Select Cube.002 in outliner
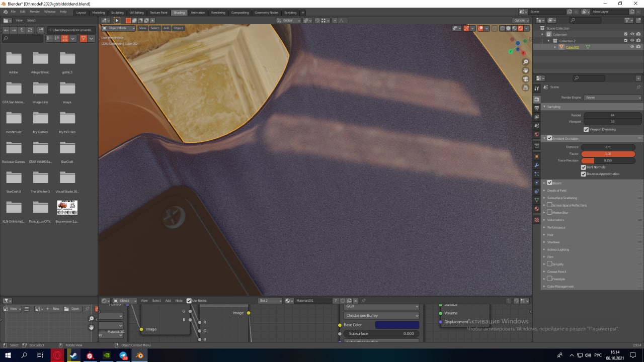Viewport: 644px width, 362px height. 572,47
